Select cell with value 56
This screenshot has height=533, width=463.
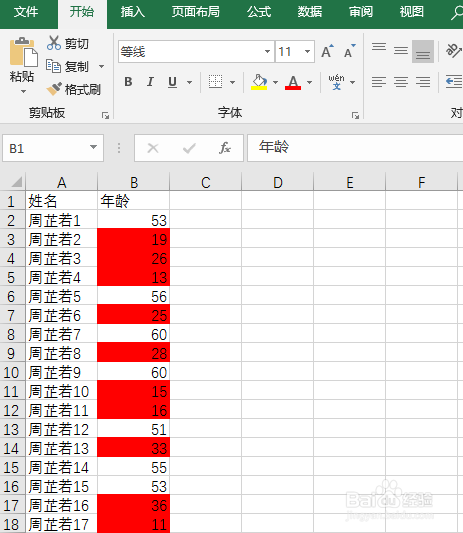(134, 296)
